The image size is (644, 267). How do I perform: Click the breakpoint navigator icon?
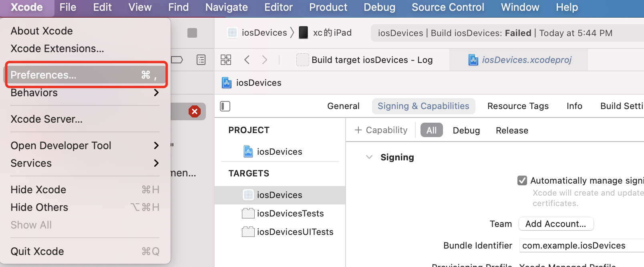177,60
